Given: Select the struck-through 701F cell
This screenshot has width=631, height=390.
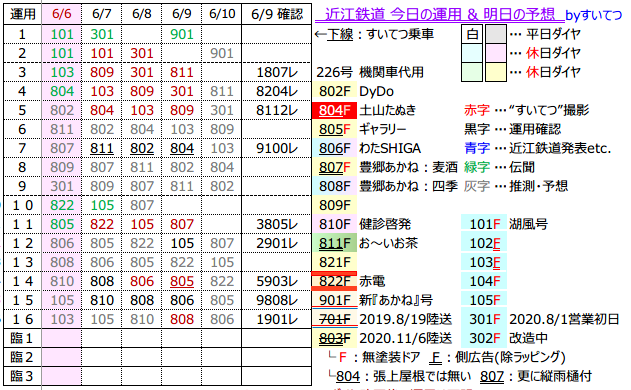Looking at the screenshot, I should pyautogui.click(x=334, y=319).
